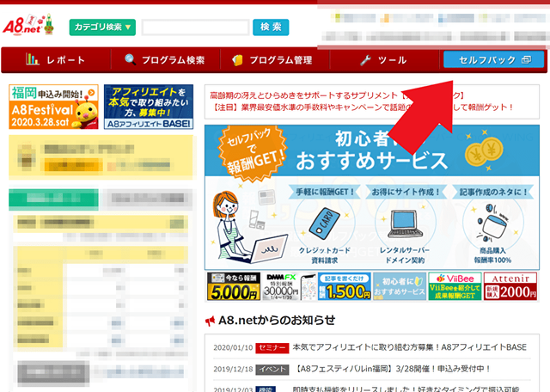Open the レポート menu
The image size is (550, 392).
56,60
